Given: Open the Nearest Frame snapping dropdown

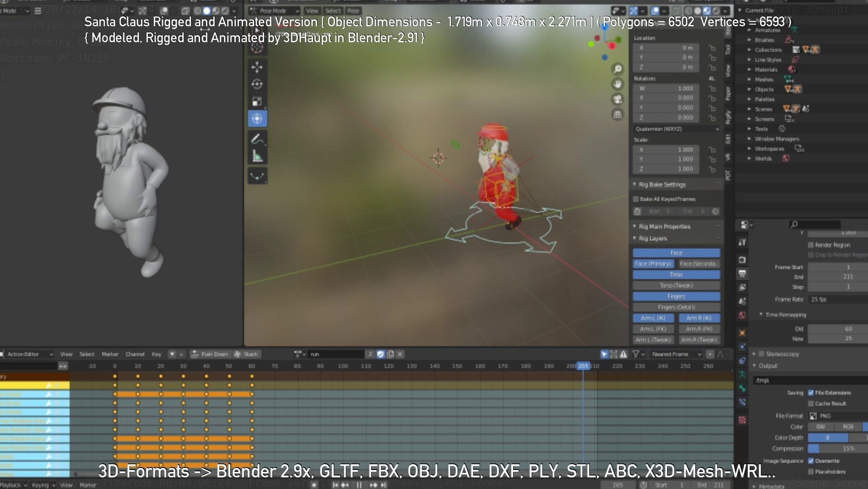Looking at the screenshot, I should pyautogui.click(x=676, y=354).
